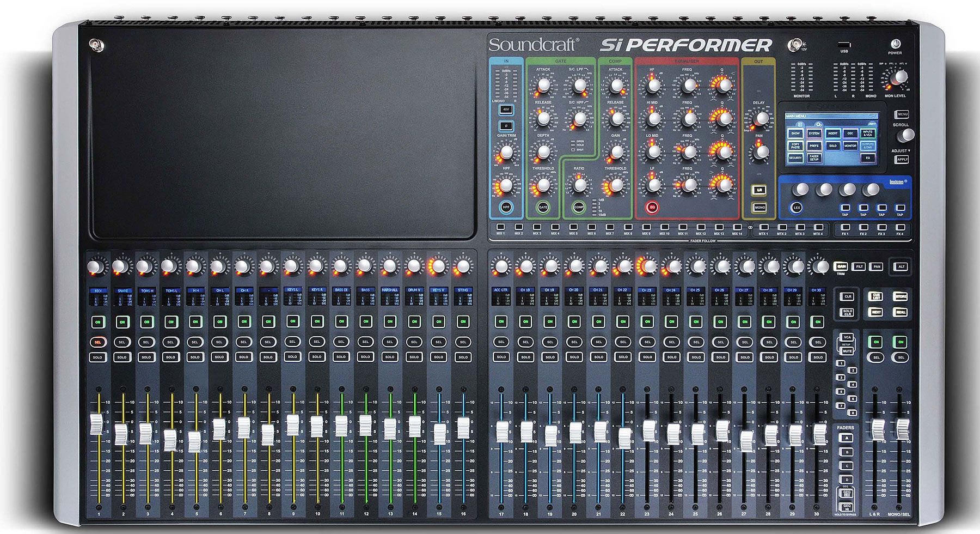Tap SECURITY on the touchscreen menu
The height and width of the screenshot is (534, 980).
tap(795, 158)
